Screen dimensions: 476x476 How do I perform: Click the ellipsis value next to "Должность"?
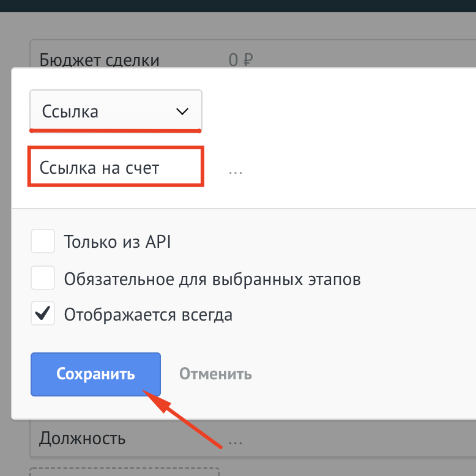tap(236, 439)
